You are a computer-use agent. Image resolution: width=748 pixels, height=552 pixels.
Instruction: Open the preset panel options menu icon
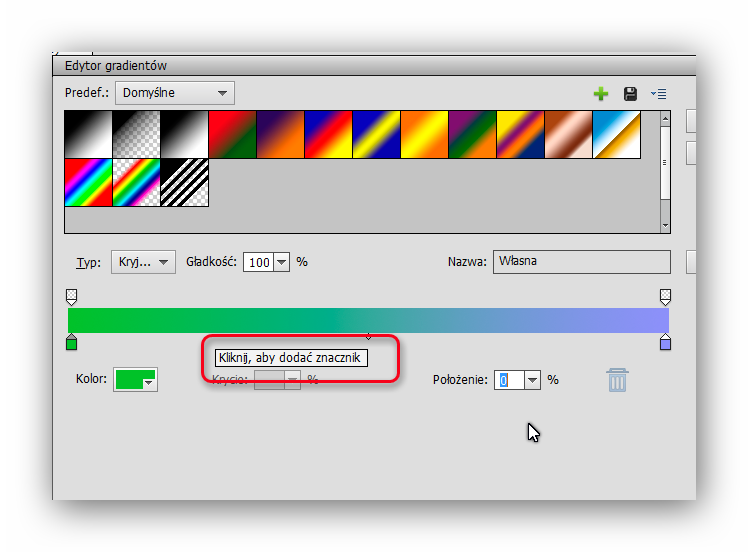point(659,94)
